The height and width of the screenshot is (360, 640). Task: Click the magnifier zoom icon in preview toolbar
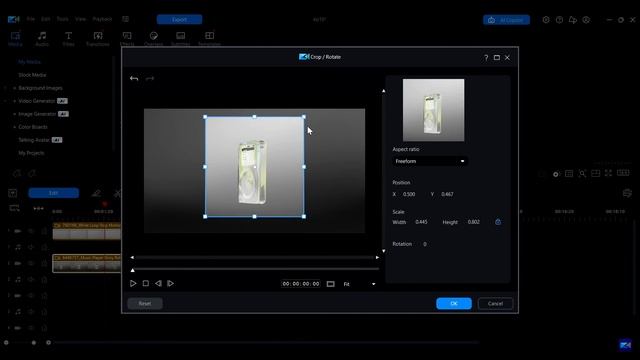pos(582,173)
